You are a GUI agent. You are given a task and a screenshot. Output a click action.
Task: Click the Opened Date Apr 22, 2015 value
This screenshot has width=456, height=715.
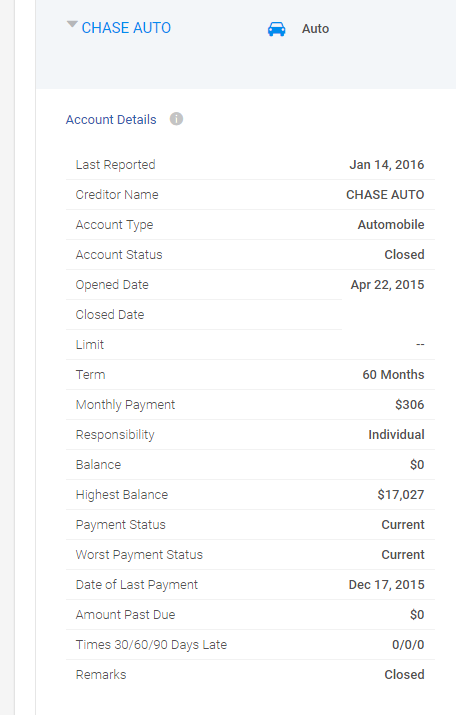tap(387, 285)
